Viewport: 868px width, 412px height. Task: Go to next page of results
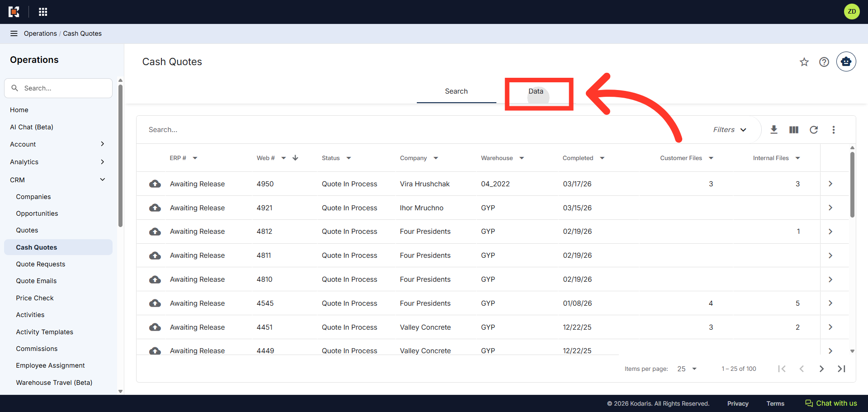tap(821, 369)
